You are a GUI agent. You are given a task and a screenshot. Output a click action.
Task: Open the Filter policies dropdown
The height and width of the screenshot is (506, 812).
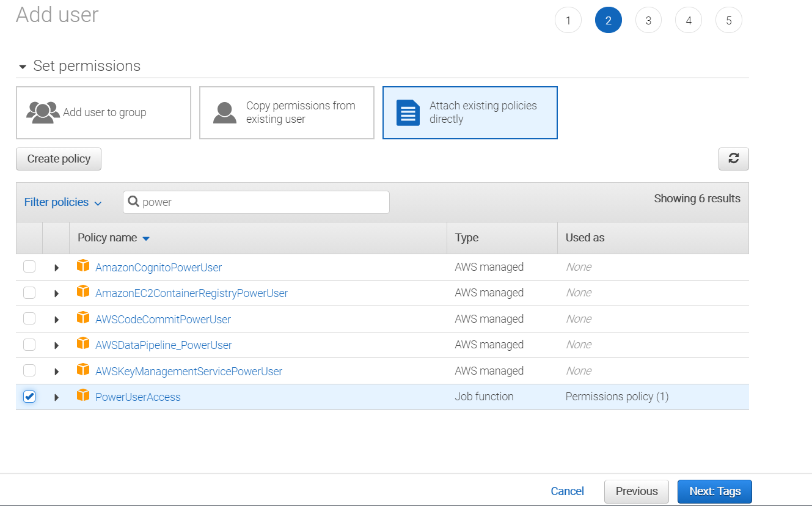pyautogui.click(x=63, y=202)
